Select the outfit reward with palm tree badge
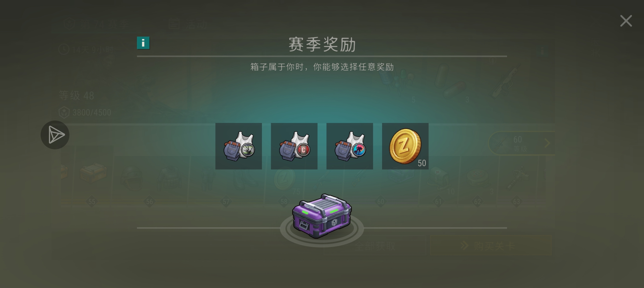Screen dimensions: 644x288 click(350, 146)
